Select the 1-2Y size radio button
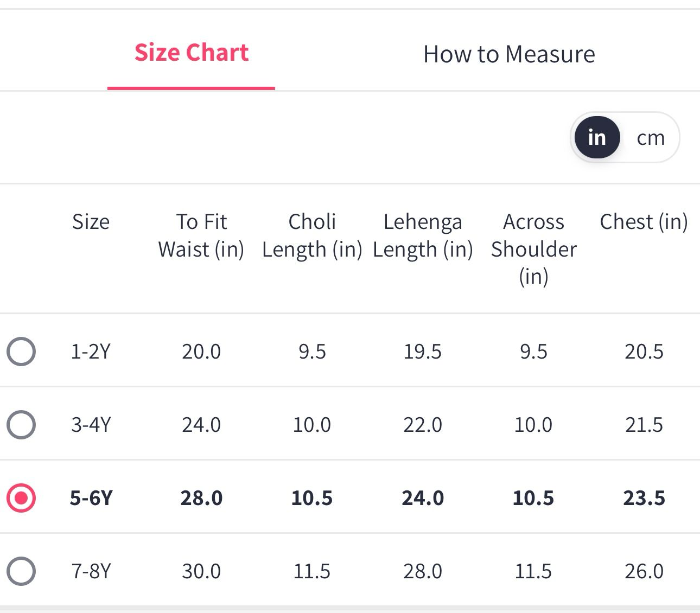This screenshot has height=613, width=700. click(x=21, y=352)
